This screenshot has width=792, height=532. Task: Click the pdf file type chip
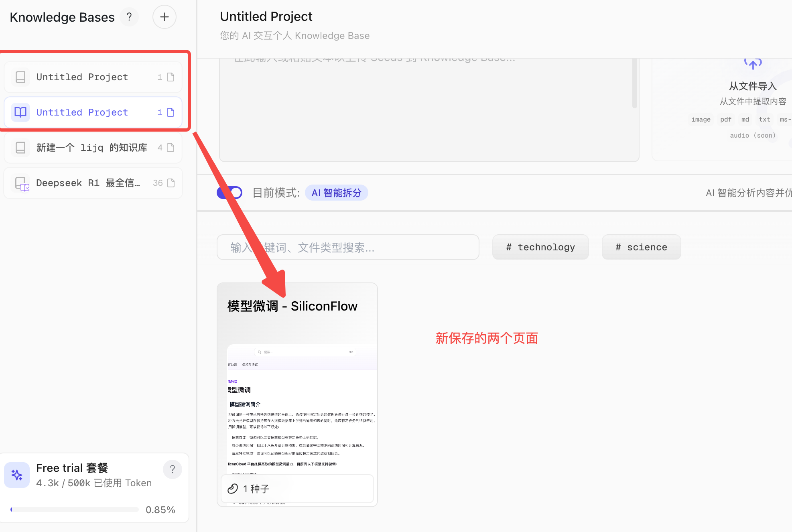pyautogui.click(x=726, y=120)
